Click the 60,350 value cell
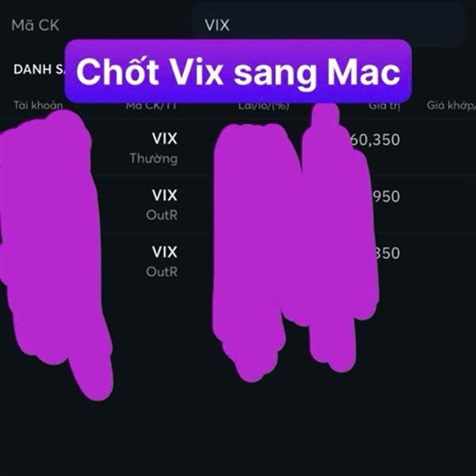Screen dimensions: 476x476 374,140
